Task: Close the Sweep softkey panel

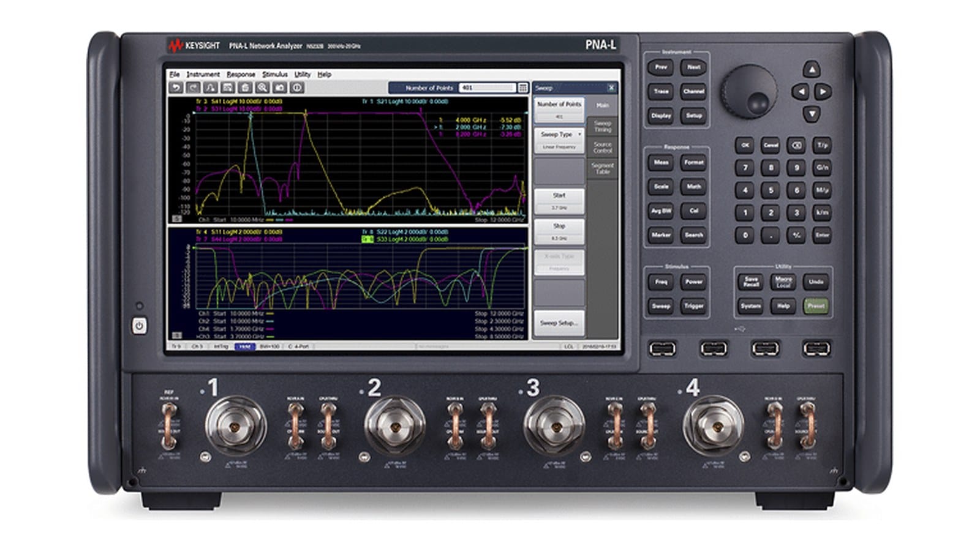Action: [611, 88]
